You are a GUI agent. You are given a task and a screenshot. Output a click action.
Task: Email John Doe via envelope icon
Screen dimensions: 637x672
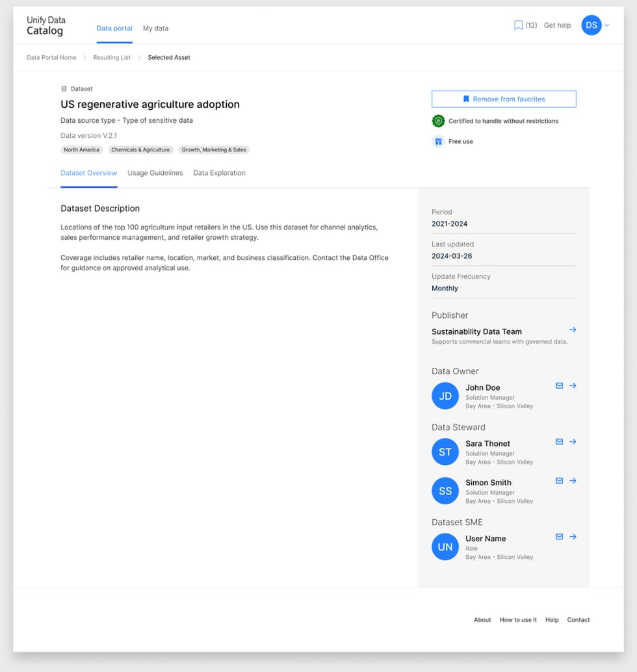(x=560, y=385)
